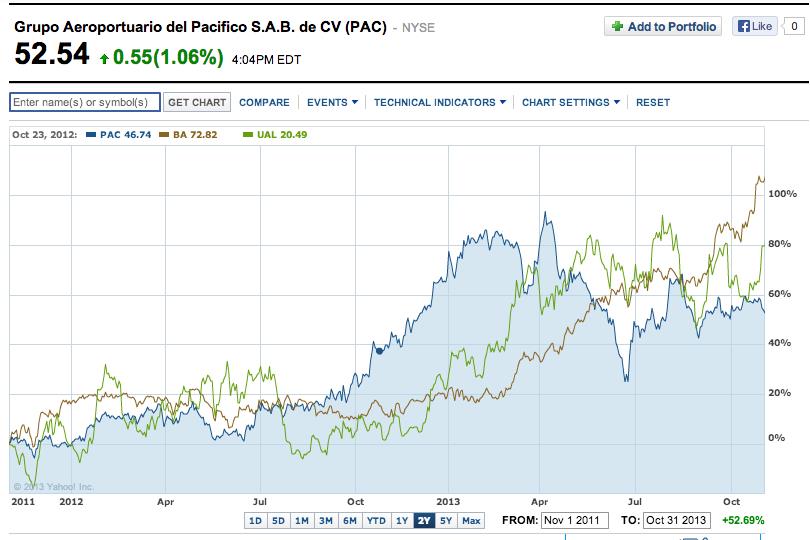This screenshot has height=540, width=810.
Task: Select the 1Y time range tab
Action: click(x=402, y=520)
